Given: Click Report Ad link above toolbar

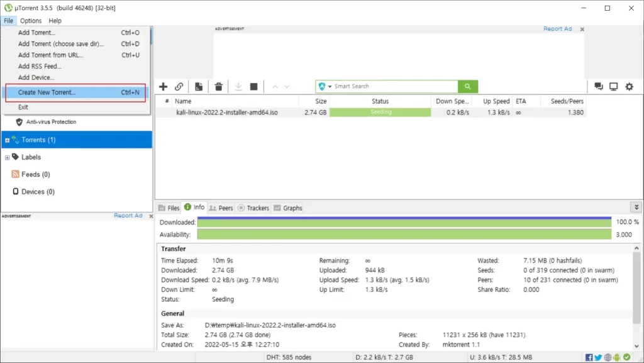Looking at the screenshot, I should (x=557, y=29).
